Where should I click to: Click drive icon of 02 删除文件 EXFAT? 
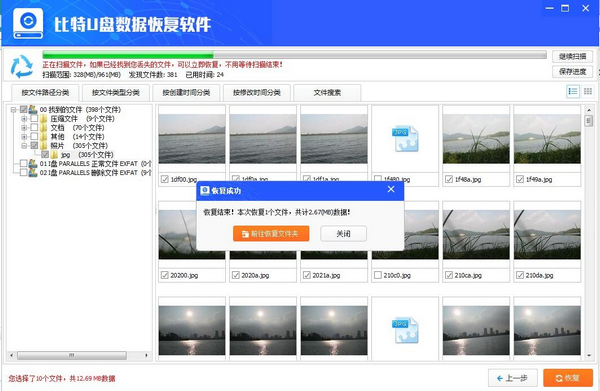tap(33, 173)
